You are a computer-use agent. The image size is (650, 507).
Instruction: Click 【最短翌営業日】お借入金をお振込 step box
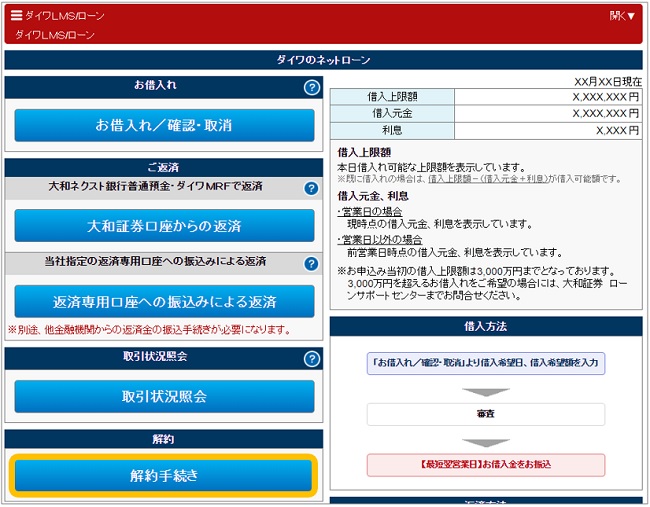point(486,465)
